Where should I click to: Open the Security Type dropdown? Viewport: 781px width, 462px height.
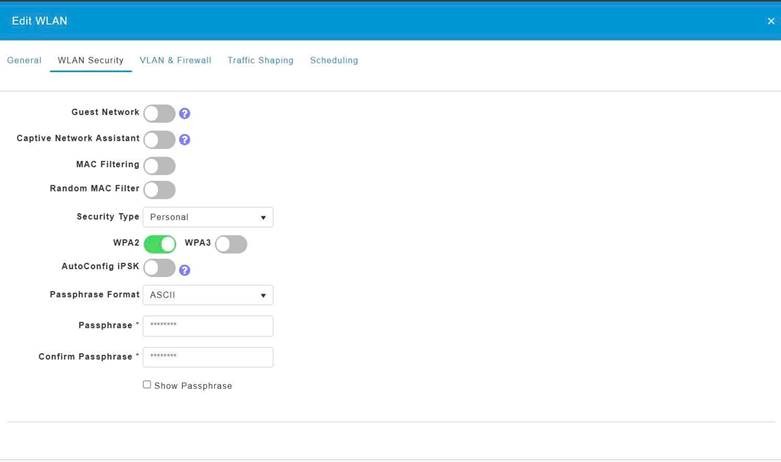point(208,217)
